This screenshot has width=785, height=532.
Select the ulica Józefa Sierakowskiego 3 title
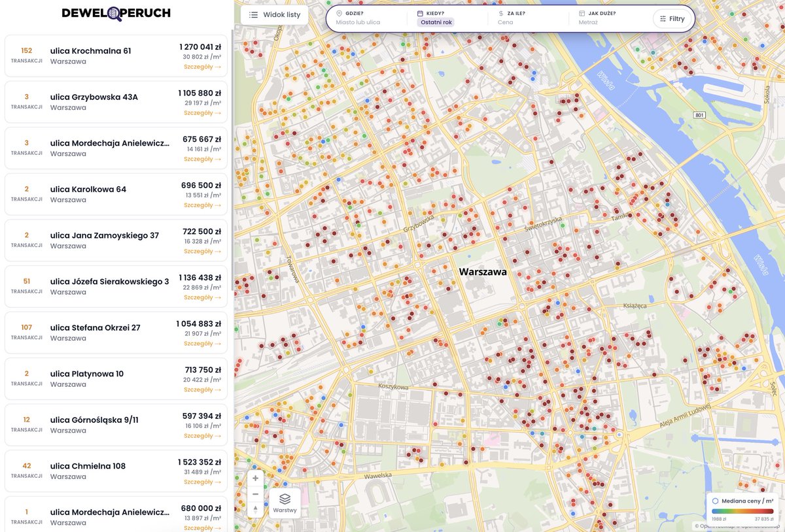click(x=110, y=282)
